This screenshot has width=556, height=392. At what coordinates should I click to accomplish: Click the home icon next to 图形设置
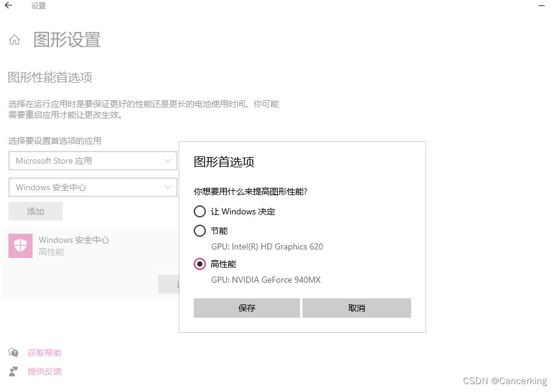pos(14,39)
